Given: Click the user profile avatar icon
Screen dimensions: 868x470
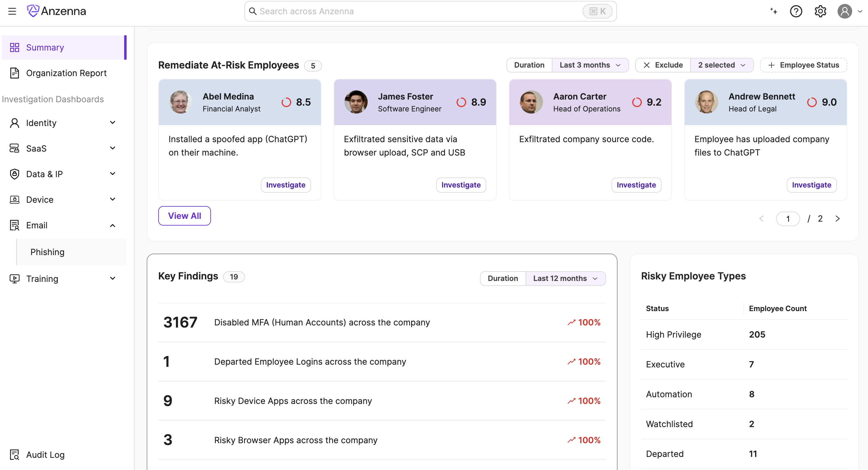Looking at the screenshot, I should point(844,11).
